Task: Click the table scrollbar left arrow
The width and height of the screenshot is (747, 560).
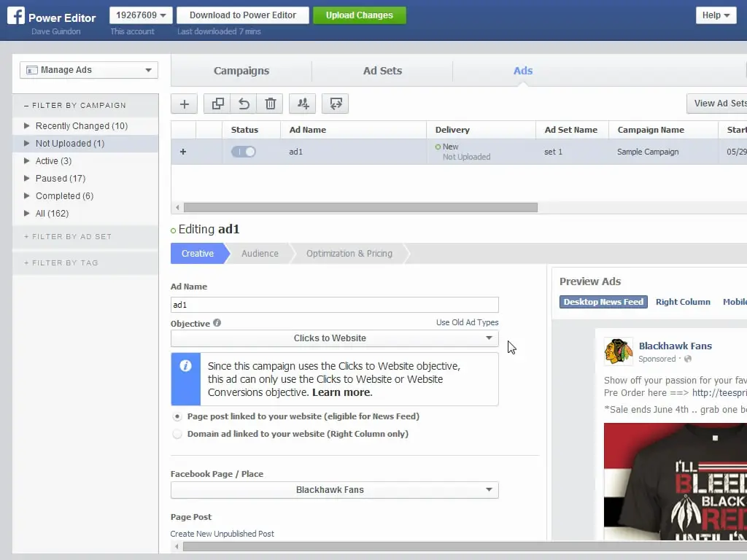Action: click(x=177, y=208)
